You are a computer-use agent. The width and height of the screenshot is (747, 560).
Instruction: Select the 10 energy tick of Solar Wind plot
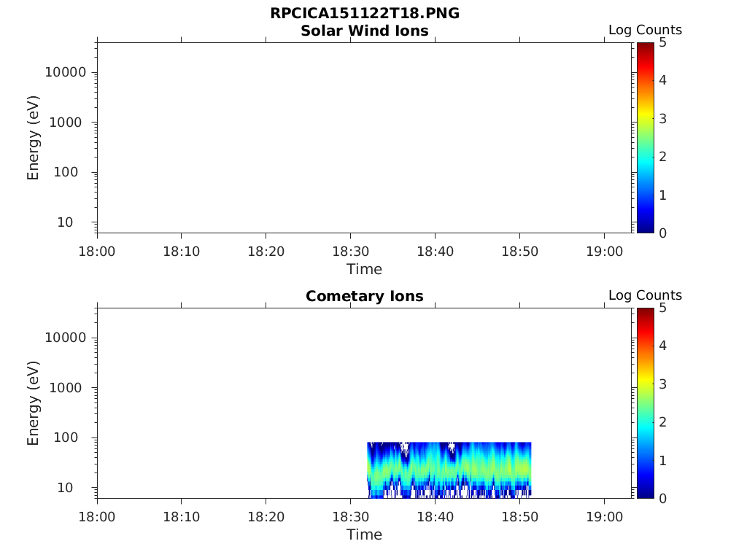pyautogui.click(x=65, y=222)
